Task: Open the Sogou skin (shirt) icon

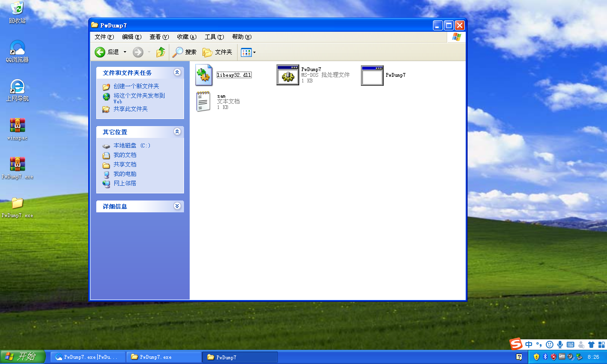Action: click(x=591, y=345)
